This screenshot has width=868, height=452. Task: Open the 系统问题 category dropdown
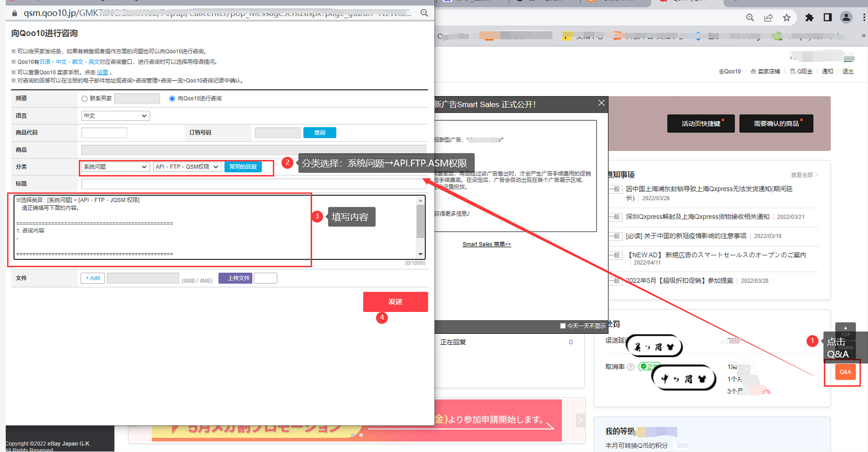click(116, 167)
